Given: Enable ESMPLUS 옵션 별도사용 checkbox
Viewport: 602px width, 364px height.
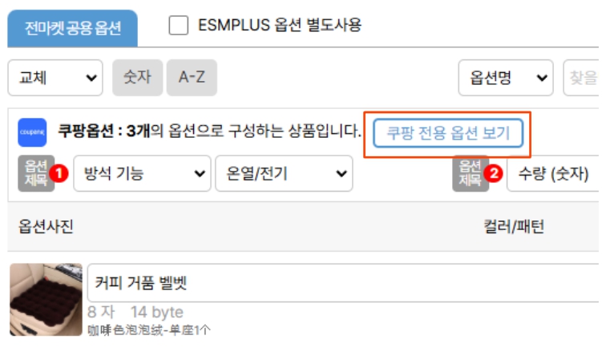Looking at the screenshot, I should point(179,26).
